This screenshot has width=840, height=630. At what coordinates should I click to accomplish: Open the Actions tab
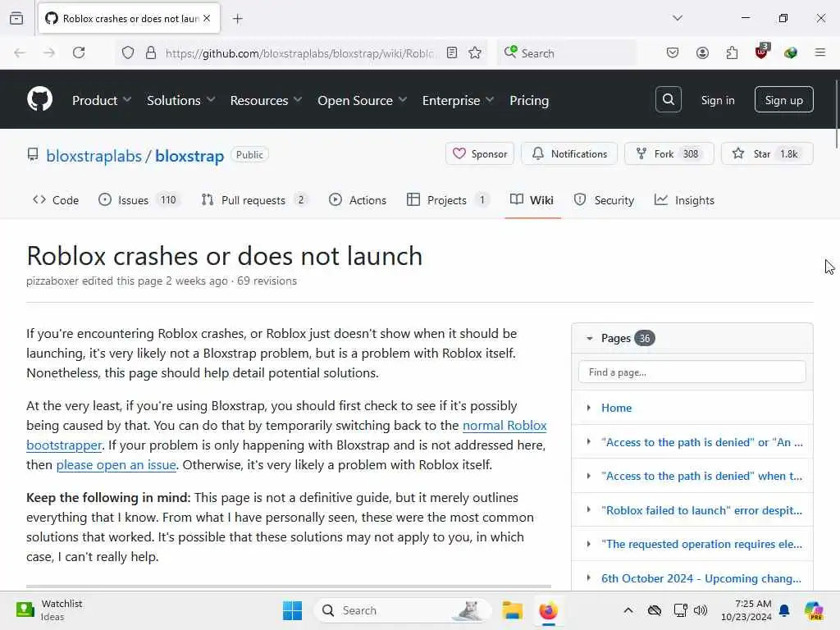click(x=358, y=200)
